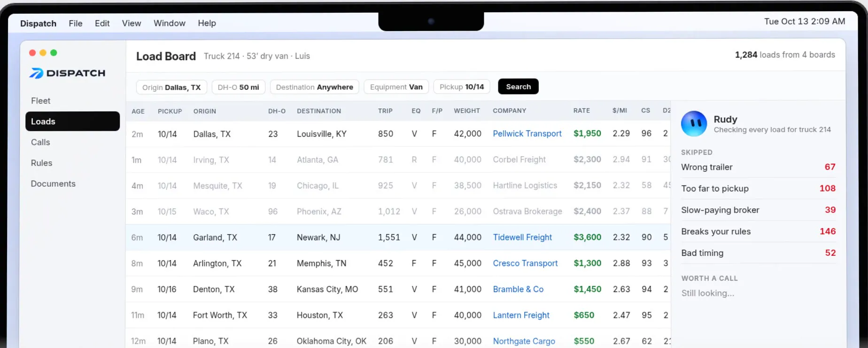Select the $2,300 rate for Corbel Freight
The image size is (868, 348).
(x=587, y=159)
